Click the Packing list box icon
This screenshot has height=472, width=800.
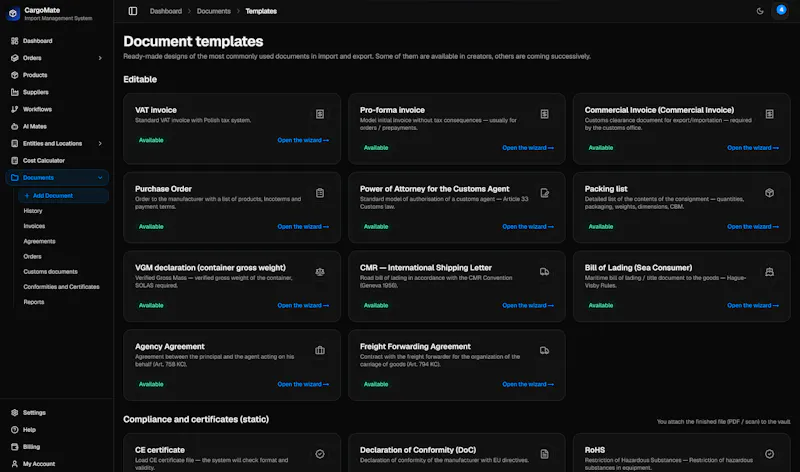[769, 193]
